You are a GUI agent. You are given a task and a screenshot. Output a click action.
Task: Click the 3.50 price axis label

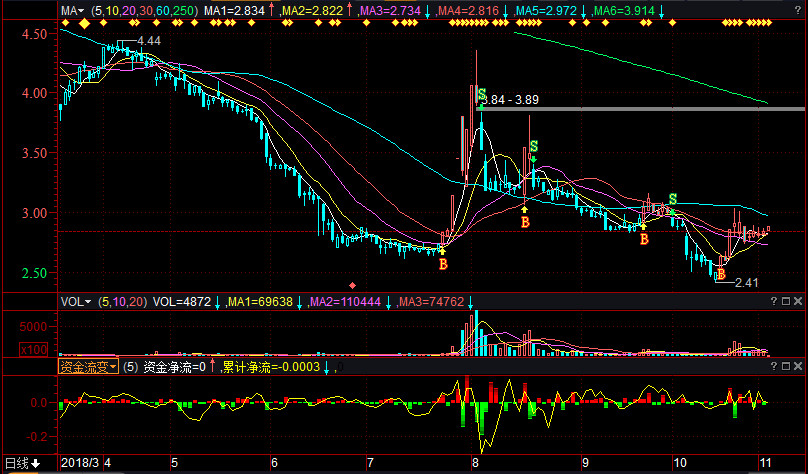35,153
